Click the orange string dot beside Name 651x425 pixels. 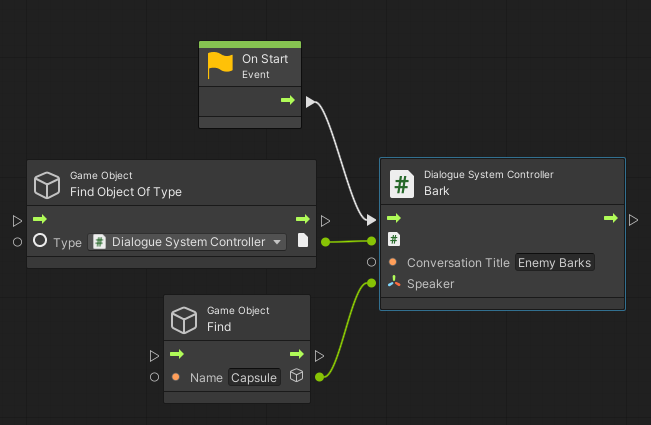[176, 377]
